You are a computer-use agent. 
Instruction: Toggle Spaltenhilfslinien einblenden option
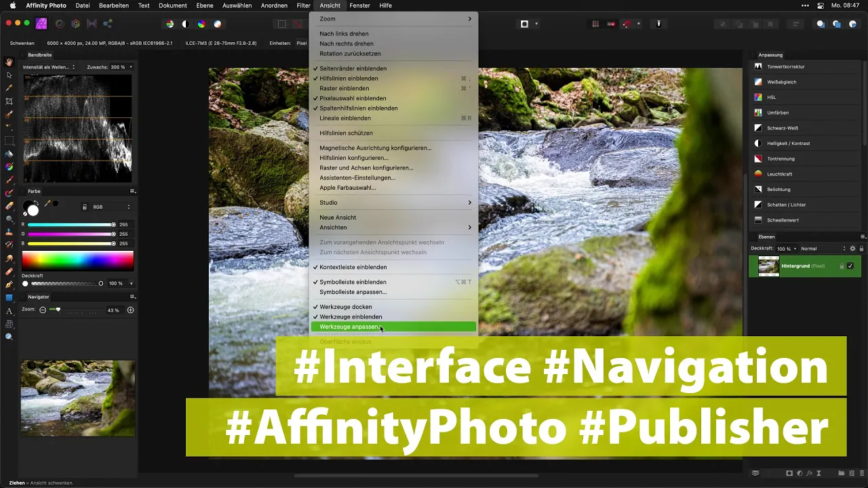393,108
